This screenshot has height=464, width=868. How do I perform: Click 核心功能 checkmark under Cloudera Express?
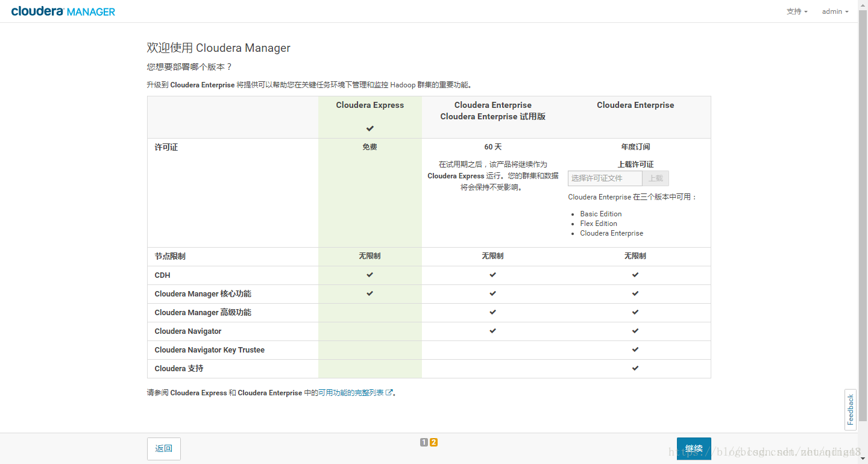370,293
